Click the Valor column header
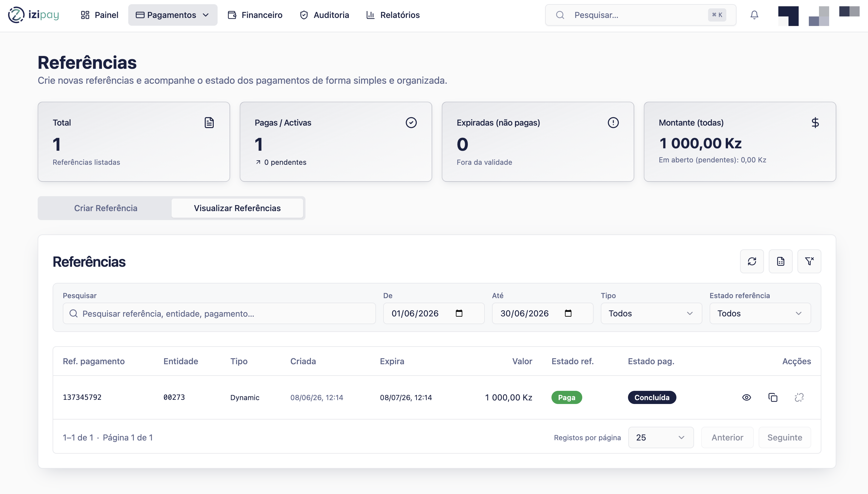This screenshot has width=868, height=494. [x=522, y=361]
